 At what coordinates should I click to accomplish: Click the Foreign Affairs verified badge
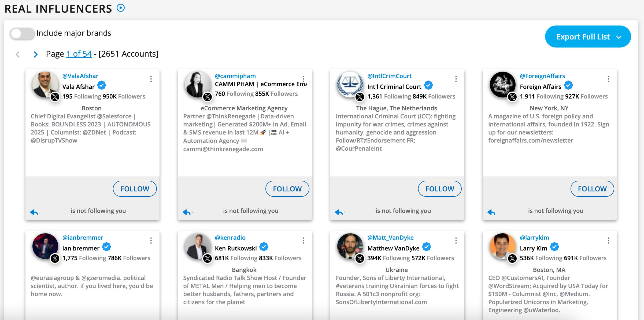[x=569, y=85]
